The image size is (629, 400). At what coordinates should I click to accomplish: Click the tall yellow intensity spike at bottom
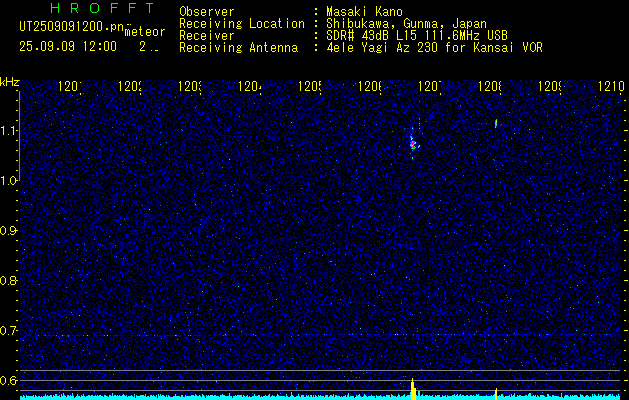413,389
